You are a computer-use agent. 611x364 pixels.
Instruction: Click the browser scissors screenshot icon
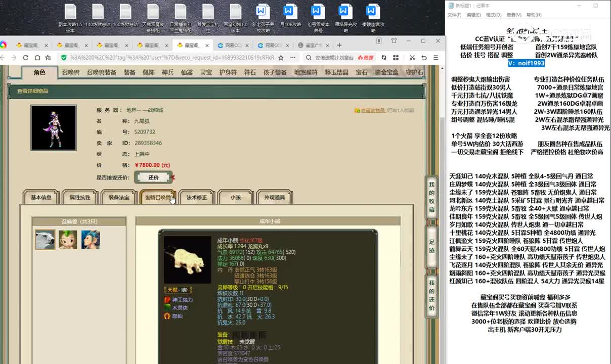pos(412,58)
